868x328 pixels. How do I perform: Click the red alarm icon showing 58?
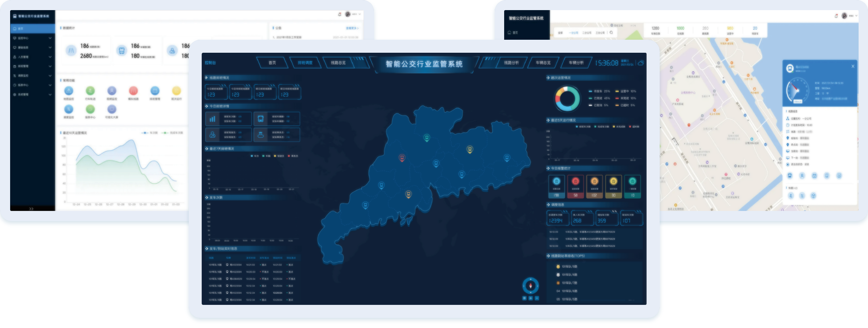click(x=575, y=182)
